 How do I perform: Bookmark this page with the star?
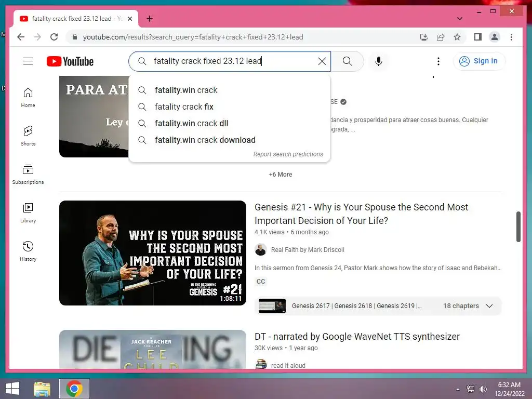pos(457,37)
